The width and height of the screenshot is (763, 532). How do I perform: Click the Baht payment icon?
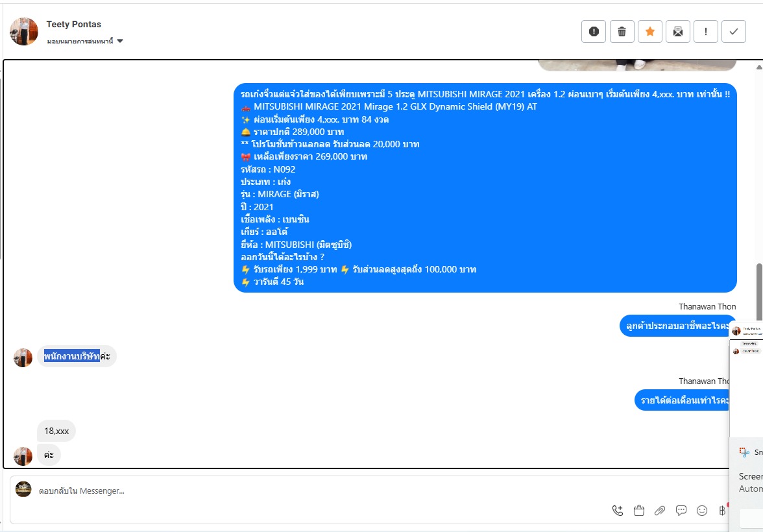pos(722,510)
